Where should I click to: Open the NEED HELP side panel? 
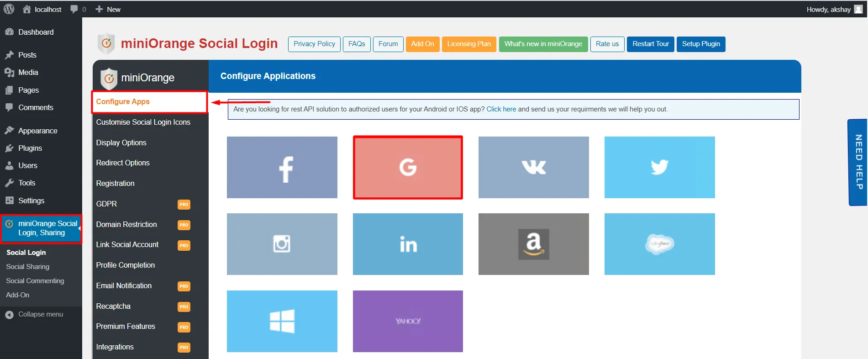pyautogui.click(x=857, y=162)
